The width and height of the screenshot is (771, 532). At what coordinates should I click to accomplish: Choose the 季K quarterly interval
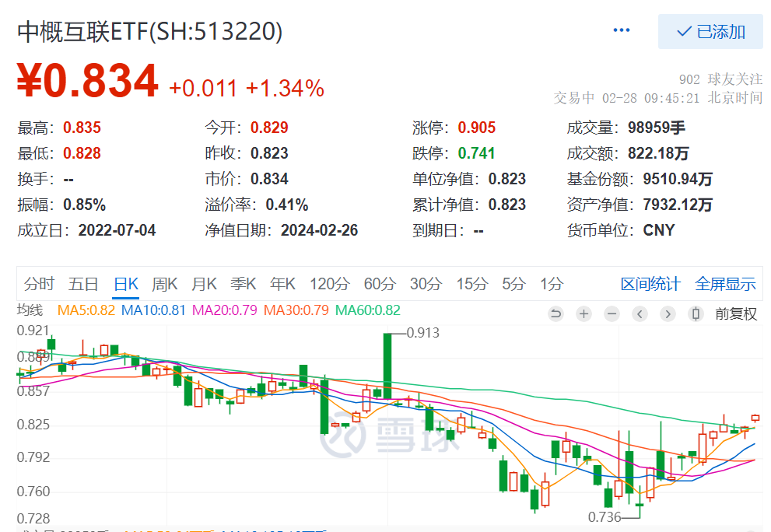(x=243, y=285)
